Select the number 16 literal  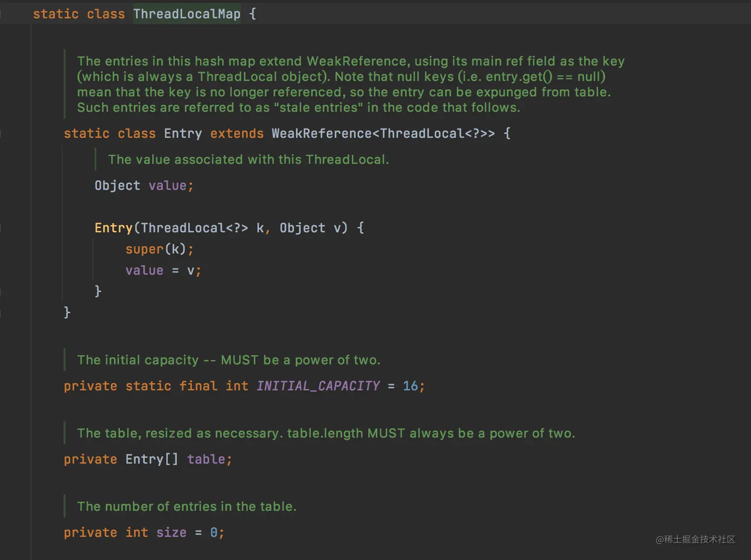click(x=410, y=386)
